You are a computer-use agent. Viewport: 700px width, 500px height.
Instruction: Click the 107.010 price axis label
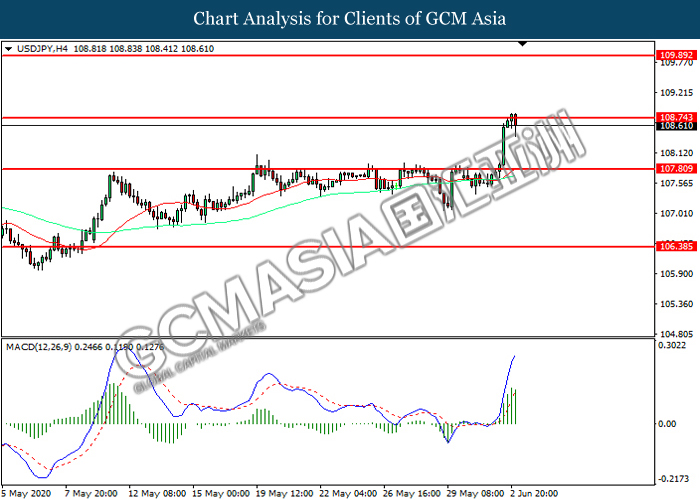677,213
